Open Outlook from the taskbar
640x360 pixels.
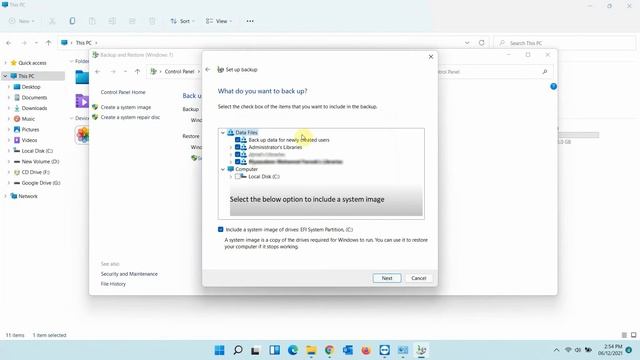(x=348, y=350)
